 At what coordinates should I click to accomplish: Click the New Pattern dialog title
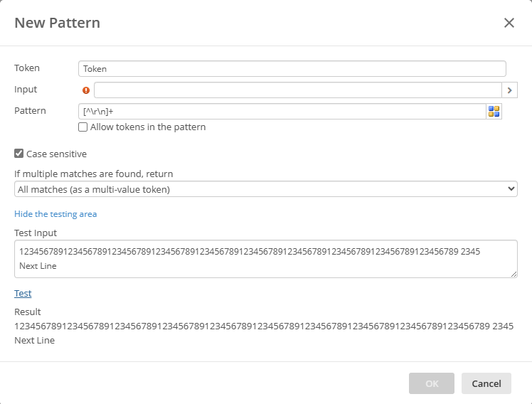pyautogui.click(x=58, y=23)
